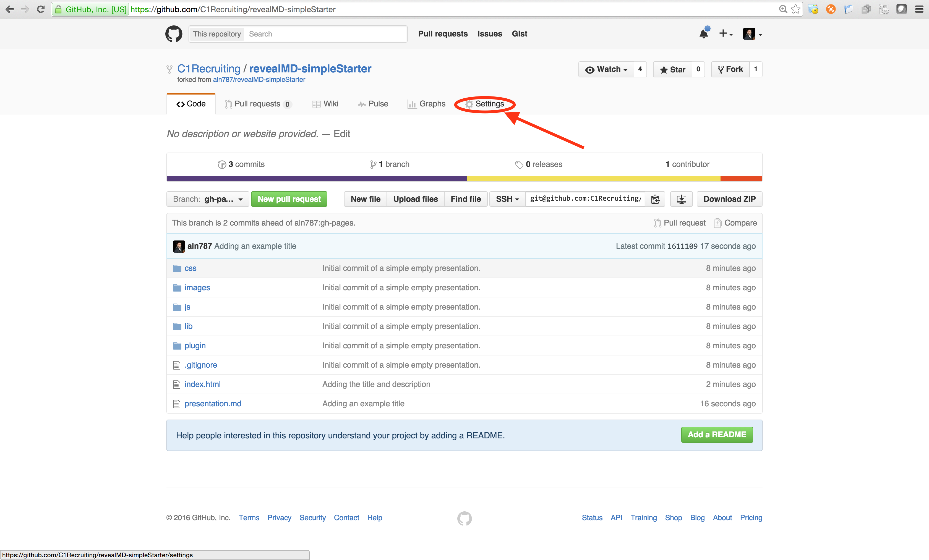Click the repository search input field
929x560 pixels.
326,34
